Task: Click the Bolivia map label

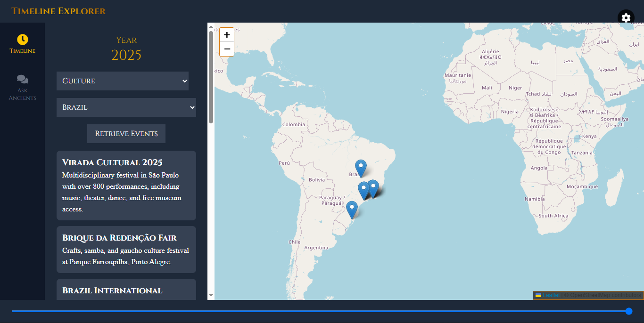Action: point(317,180)
